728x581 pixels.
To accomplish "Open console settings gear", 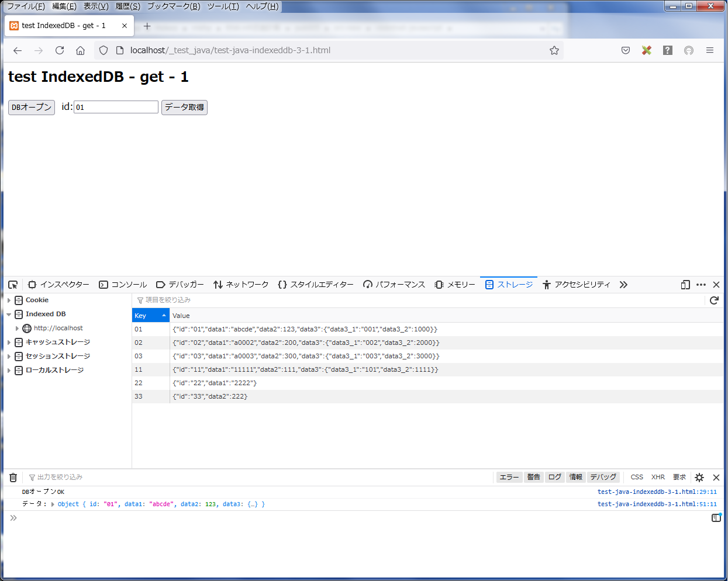I will pos(699,478).
